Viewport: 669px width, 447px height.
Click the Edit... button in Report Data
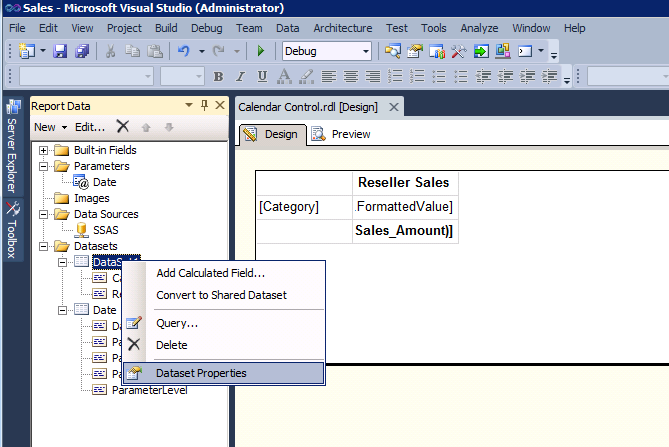tap(89, 127)
